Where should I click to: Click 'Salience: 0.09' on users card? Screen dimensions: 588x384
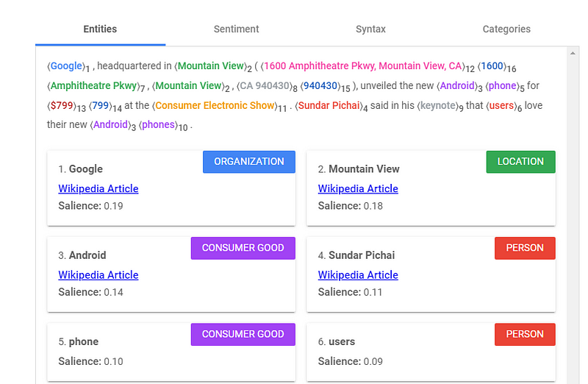click(x=351, y=361)
